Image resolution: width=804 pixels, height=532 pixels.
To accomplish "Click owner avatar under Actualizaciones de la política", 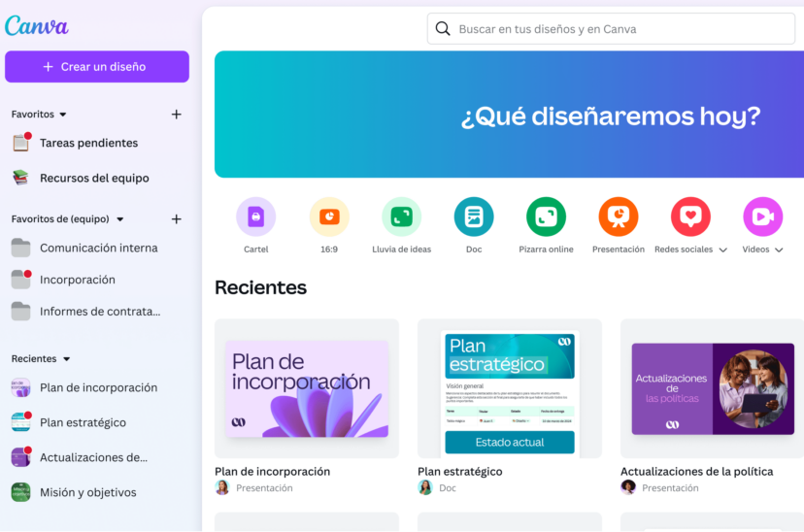I will [628, 487].
